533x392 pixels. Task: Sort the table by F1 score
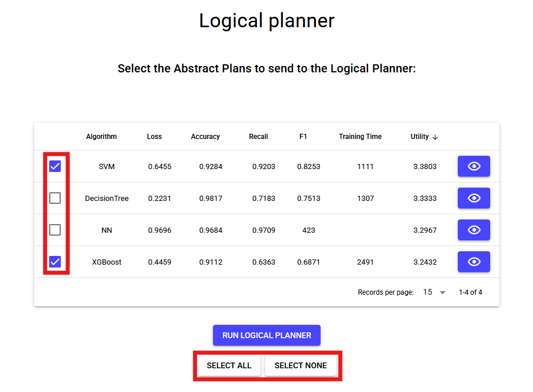pos(303,137)
